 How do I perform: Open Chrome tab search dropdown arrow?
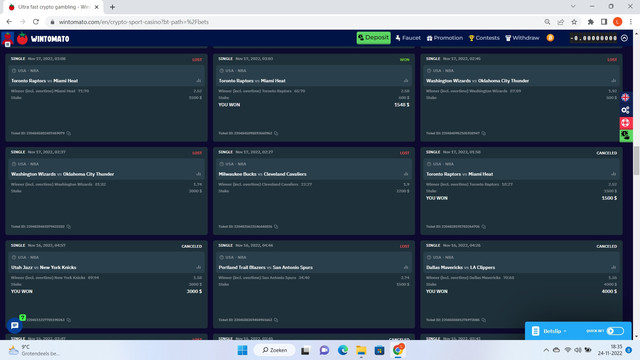click(573, 7)
